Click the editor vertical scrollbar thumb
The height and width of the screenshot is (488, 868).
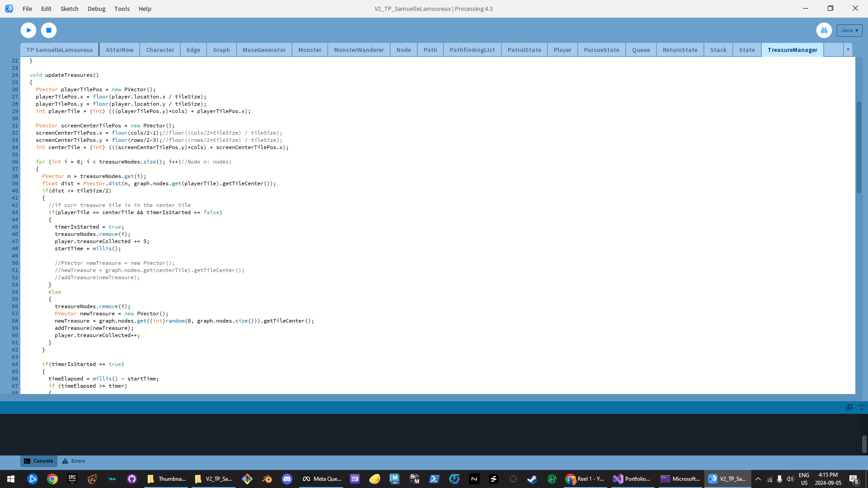click(x=859, y=147)
